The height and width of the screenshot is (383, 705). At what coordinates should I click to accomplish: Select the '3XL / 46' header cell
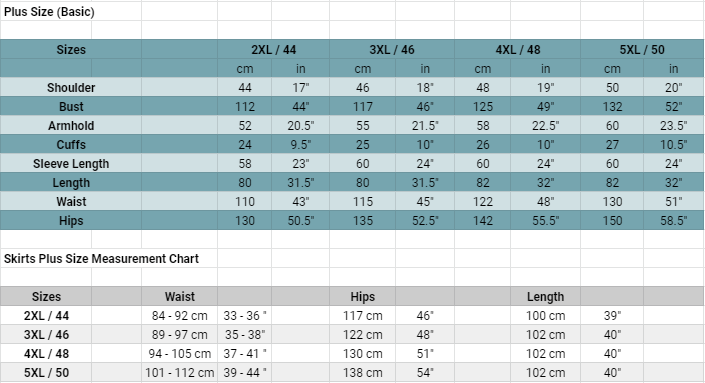click(392, 49)
